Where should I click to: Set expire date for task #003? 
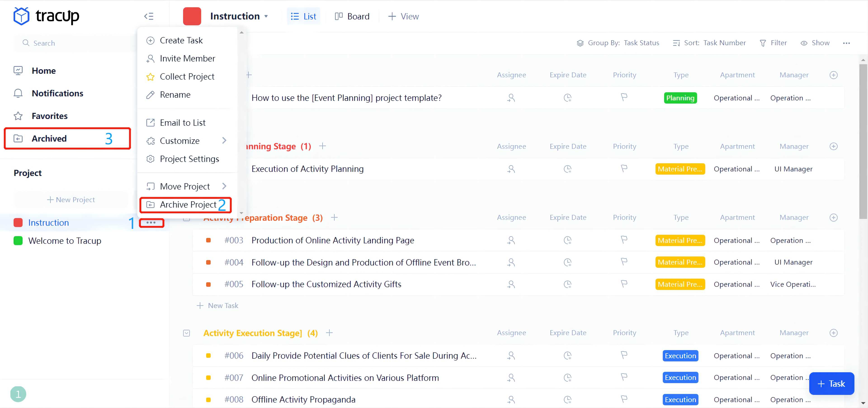[x=567, y=240]
